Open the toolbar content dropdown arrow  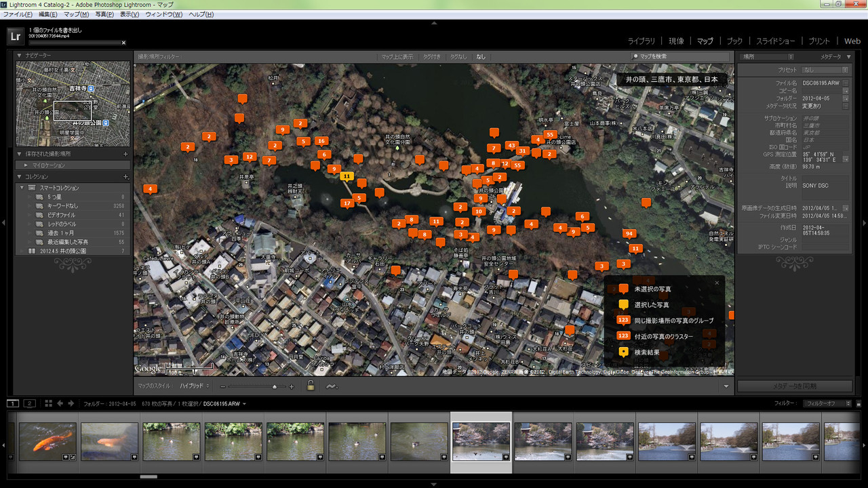[726, 386]
